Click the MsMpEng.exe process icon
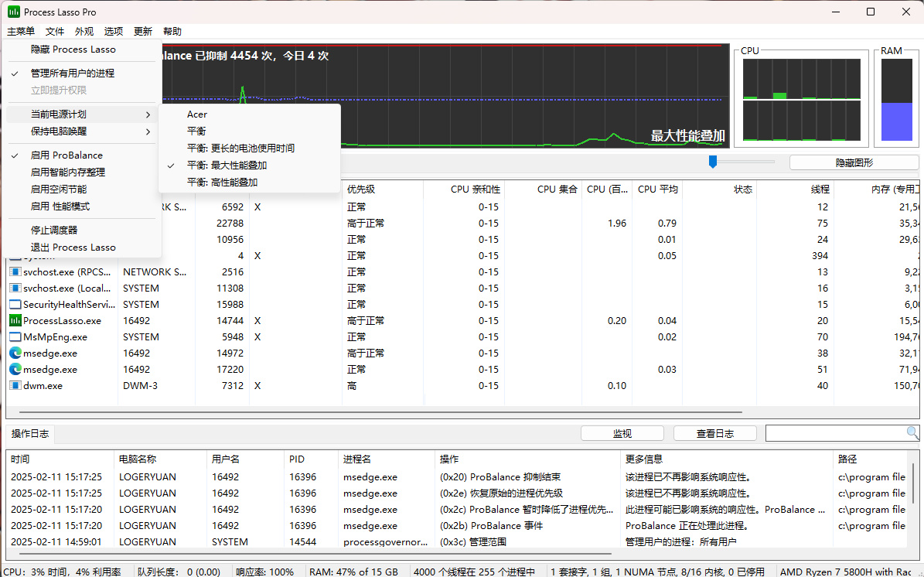 coord(15,337)
